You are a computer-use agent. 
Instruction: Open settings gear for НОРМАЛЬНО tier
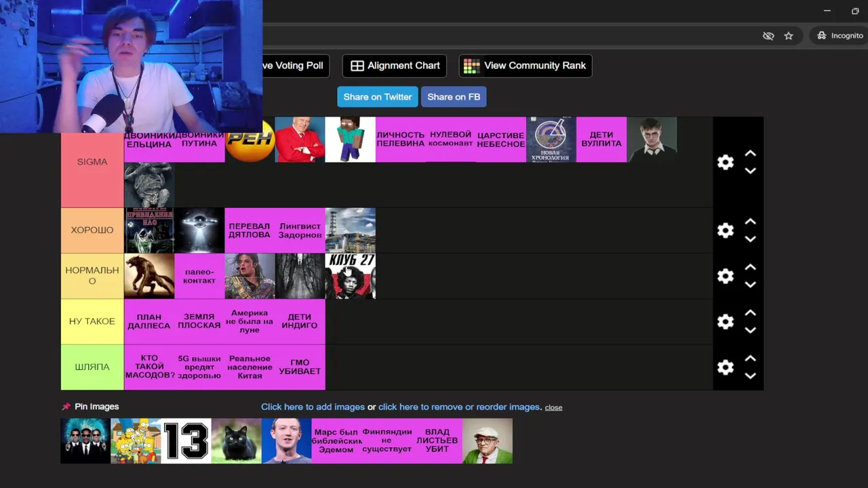726,276
